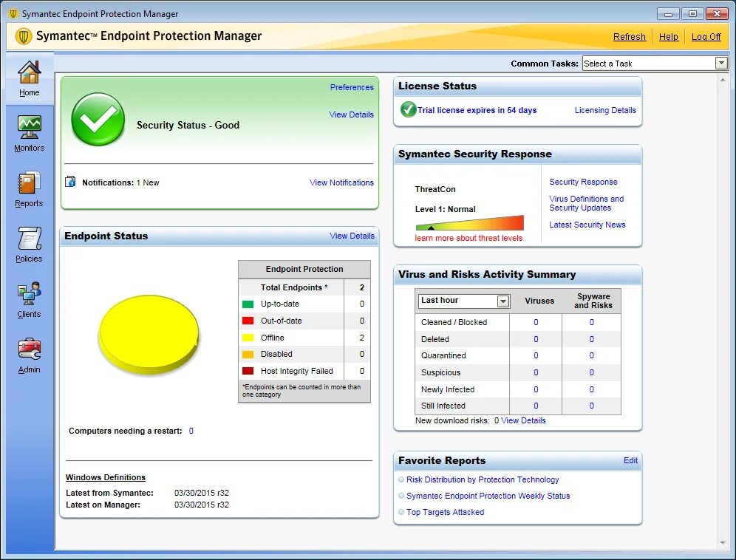Image resolution: width=736 pixels, height=560 pixels.
Task: Open the Home page icon
Action: coord(29,72)
